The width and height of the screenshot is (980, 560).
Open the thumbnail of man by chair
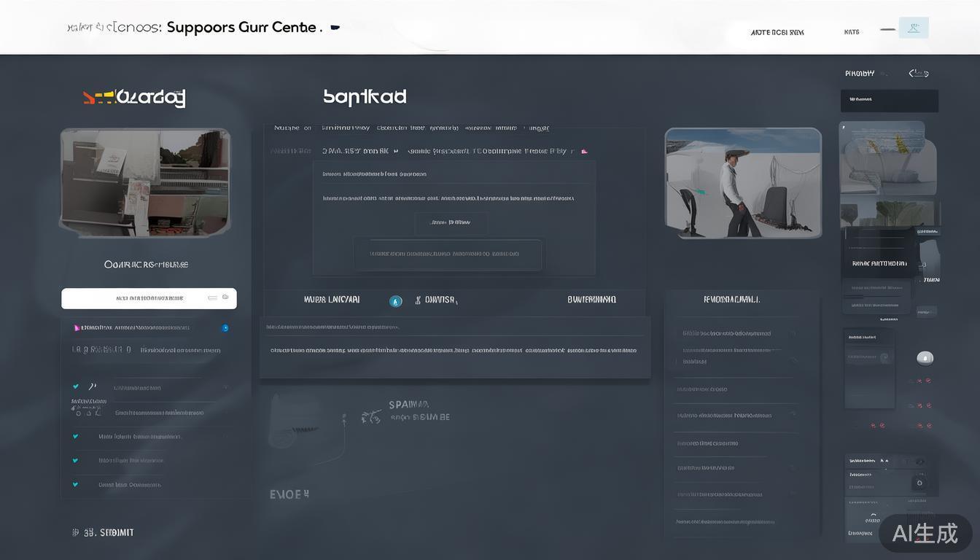(742, 182)
